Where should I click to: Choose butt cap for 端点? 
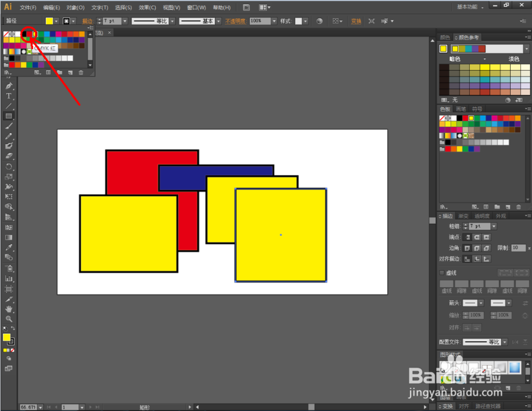468,237
